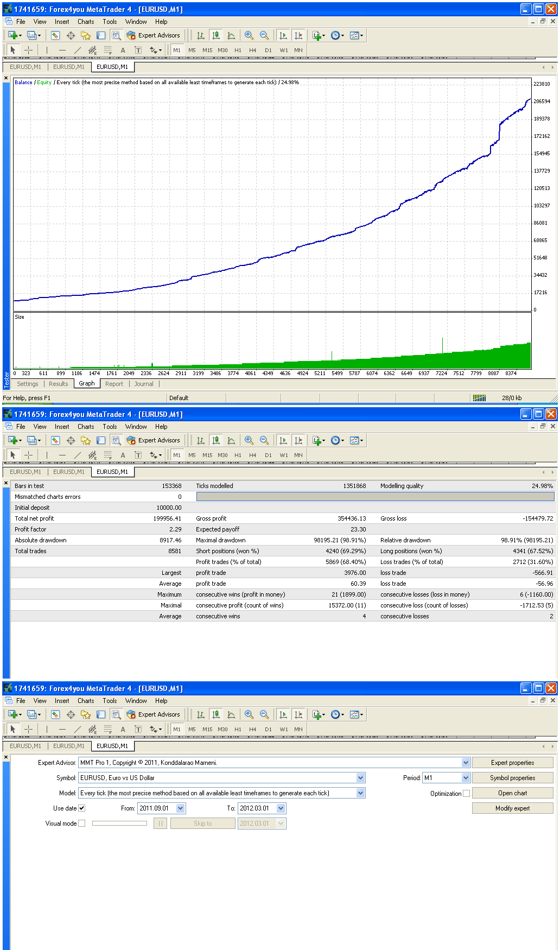This screenshot has width=560, height=950.
Task: Click the Skip to button
Action: click(203, 824)
